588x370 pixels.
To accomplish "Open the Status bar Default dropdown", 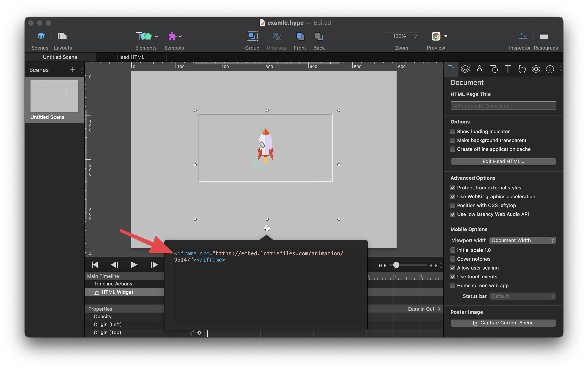I will 523,296.
